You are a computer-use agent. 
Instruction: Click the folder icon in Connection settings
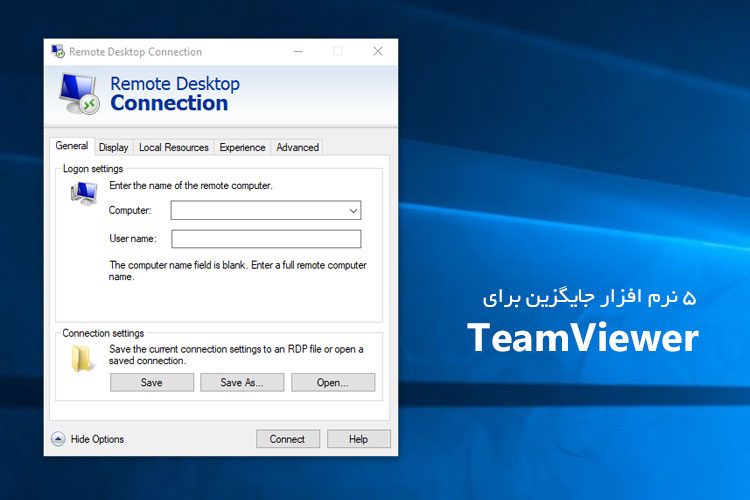(81, 358)
